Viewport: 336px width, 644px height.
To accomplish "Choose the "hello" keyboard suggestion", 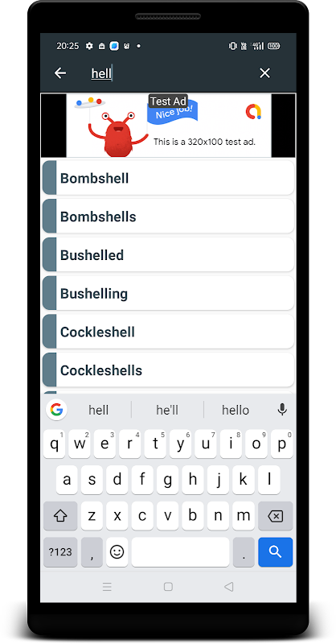I will [236, 410].
